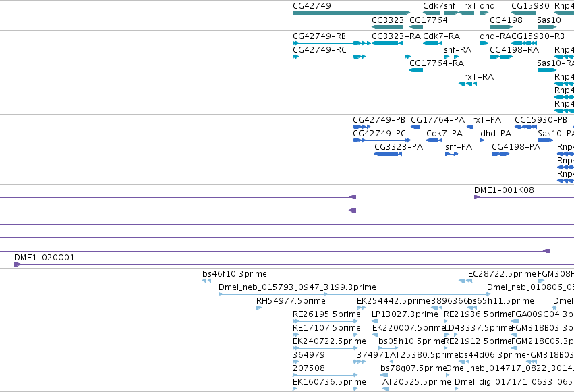Select CDS Sas10-PA label
This screenshot has height=392, width=574.
556,134
